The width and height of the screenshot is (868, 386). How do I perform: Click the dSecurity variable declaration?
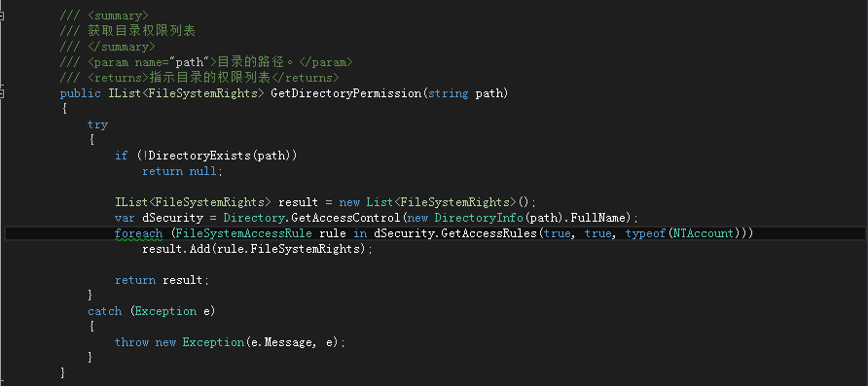172,218
